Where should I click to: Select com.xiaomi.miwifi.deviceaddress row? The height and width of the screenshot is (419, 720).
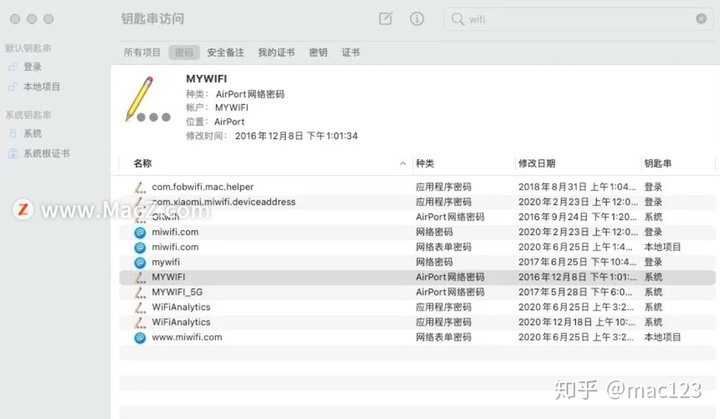tap(417, 202)
